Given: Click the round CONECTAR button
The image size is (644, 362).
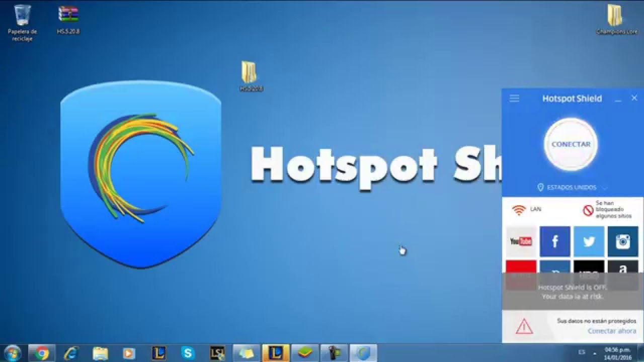Looking at the screenshot, I should click(571, 144).
